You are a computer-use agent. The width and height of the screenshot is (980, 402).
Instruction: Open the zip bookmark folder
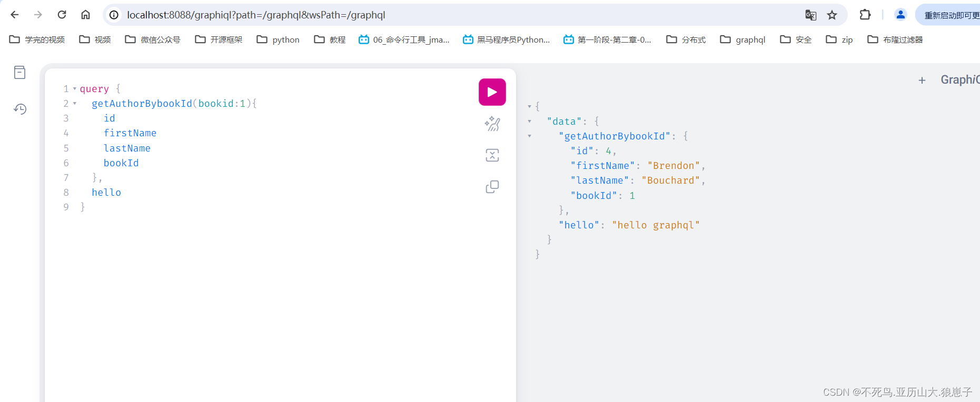tap(839, 39)
